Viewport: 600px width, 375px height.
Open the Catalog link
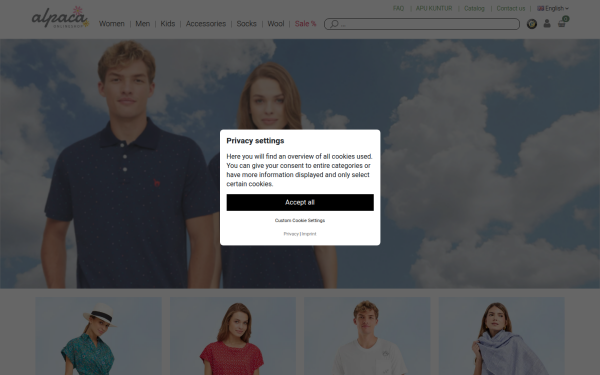pos(474,8)
